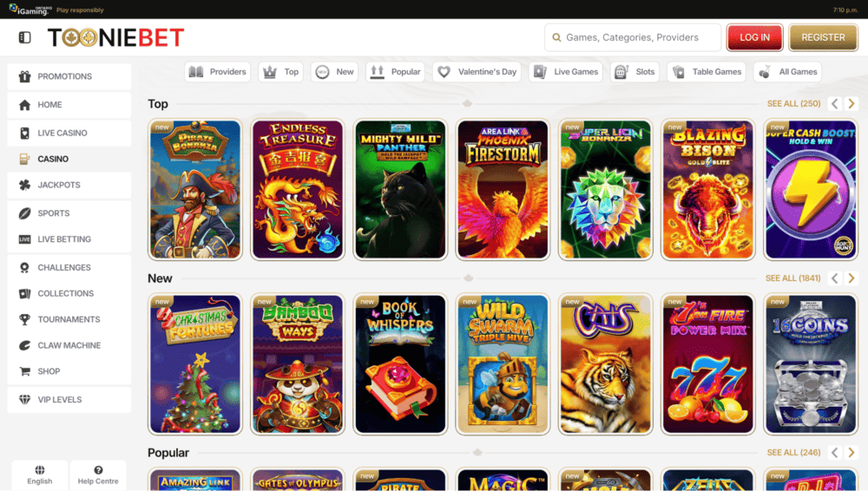This screenshot has height=491, width=868.
Task: Click the Shop cart icon
Action: coord(24,371)
